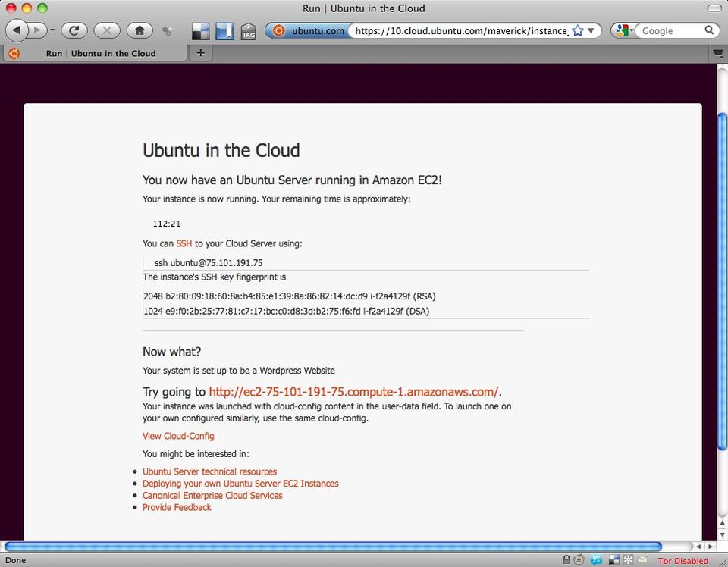Click the Greasemonkey monkey icon in status bar
This screenshot has height=567, width=728.
581,560
